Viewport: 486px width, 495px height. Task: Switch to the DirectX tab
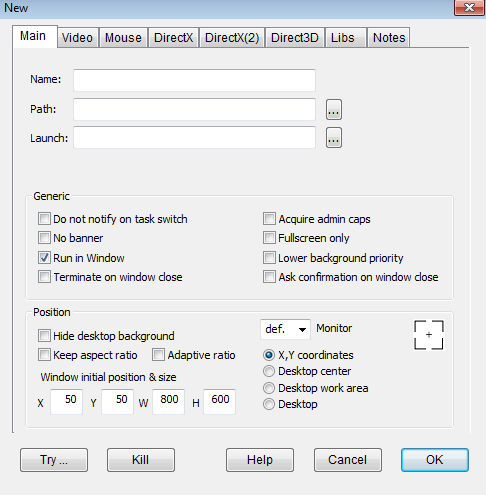pyautogui.click(x=173, y=38)
